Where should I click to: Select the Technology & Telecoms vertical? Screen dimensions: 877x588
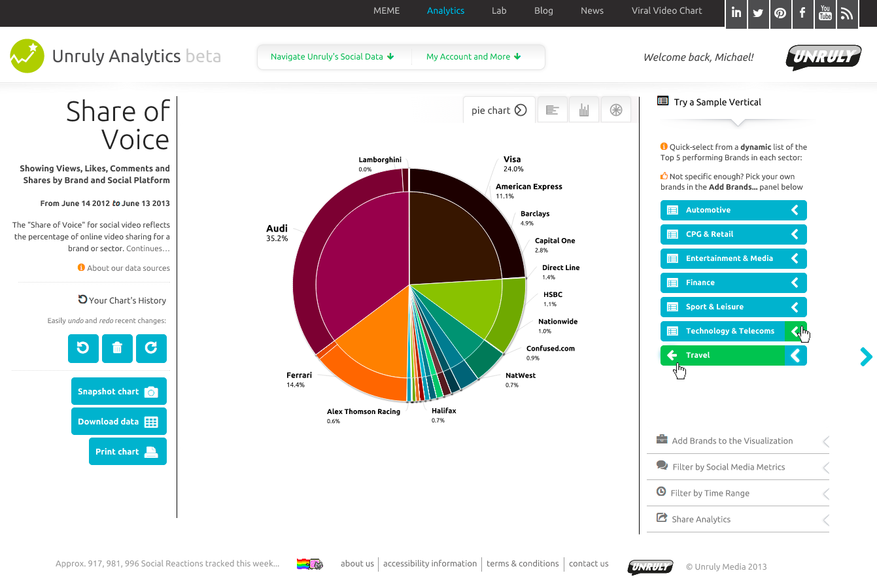734,331
